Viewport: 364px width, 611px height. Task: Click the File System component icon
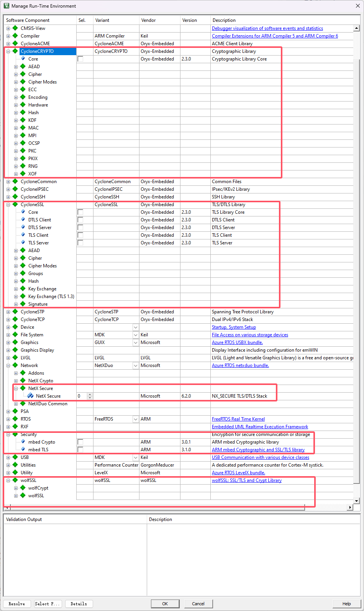(x=15, y=334)
